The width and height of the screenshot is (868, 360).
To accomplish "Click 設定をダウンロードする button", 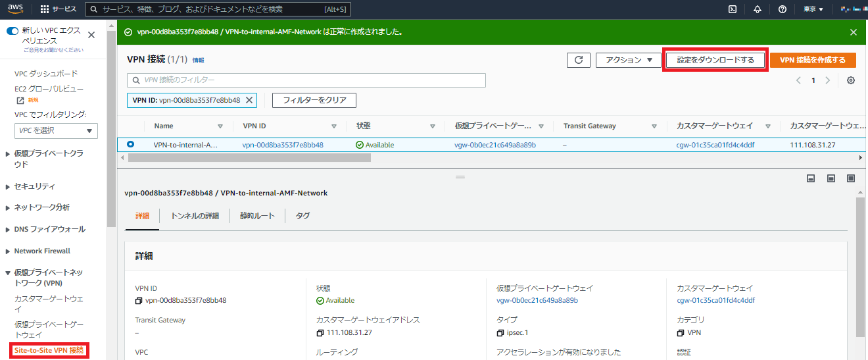I will pyautogui.click(x=715, y=60).
